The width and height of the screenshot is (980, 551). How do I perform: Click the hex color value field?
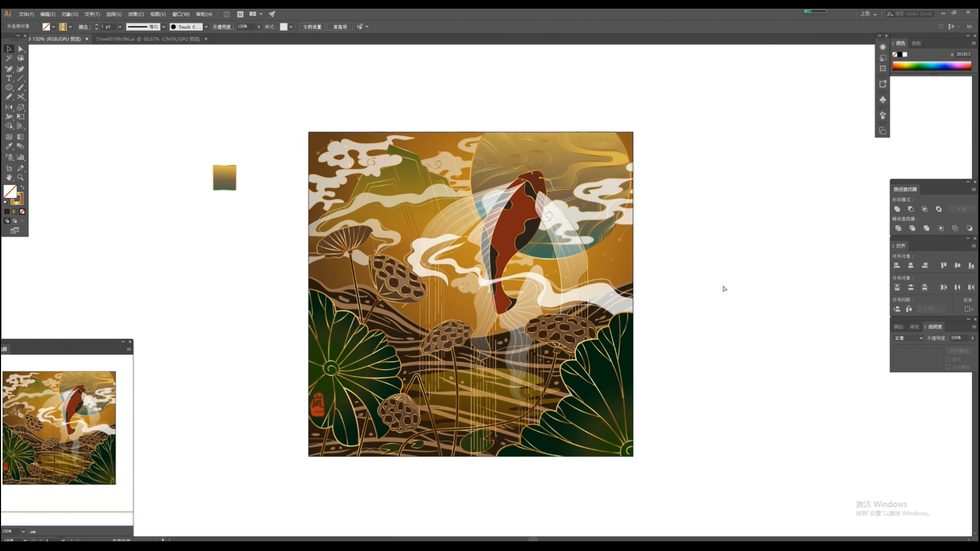point(963,54)
